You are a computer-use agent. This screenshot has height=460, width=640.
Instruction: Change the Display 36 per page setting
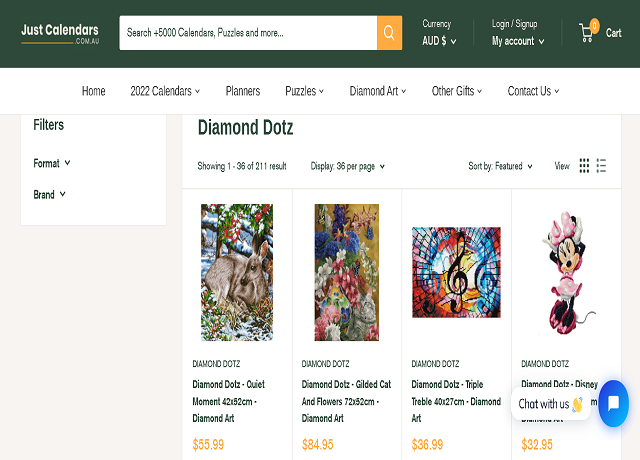pos(347,166)
